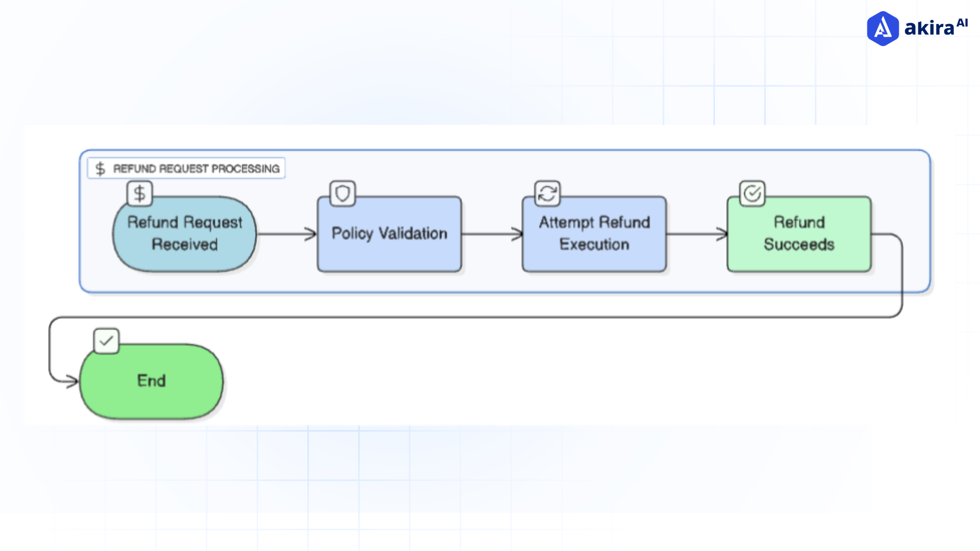This screenshot has width=980, height=551.
Task: Click the Policy Validation step
Action: [389, 234]
